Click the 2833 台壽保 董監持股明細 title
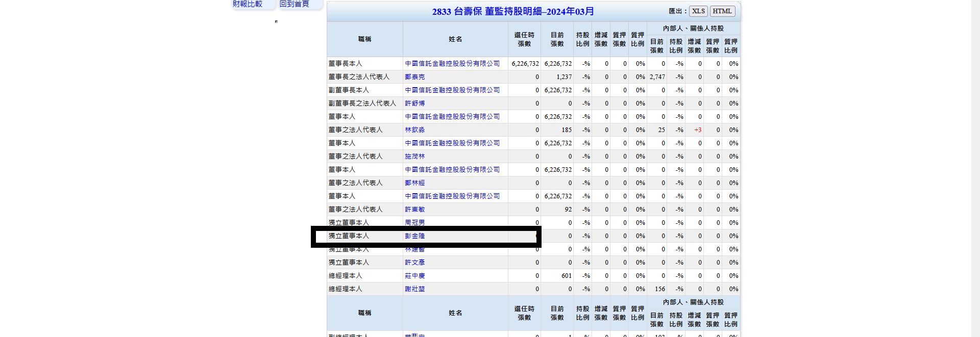This screenshot has height=337, width=980. click(512, 12)
